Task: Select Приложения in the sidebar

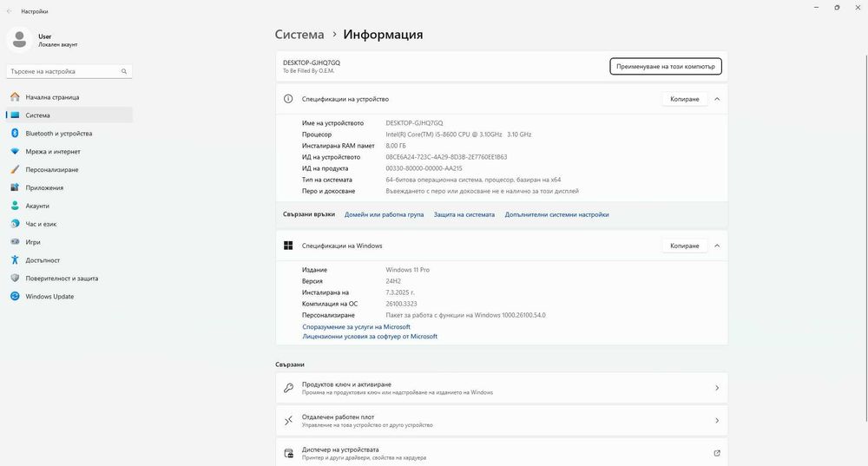Action: click(69, 187)
